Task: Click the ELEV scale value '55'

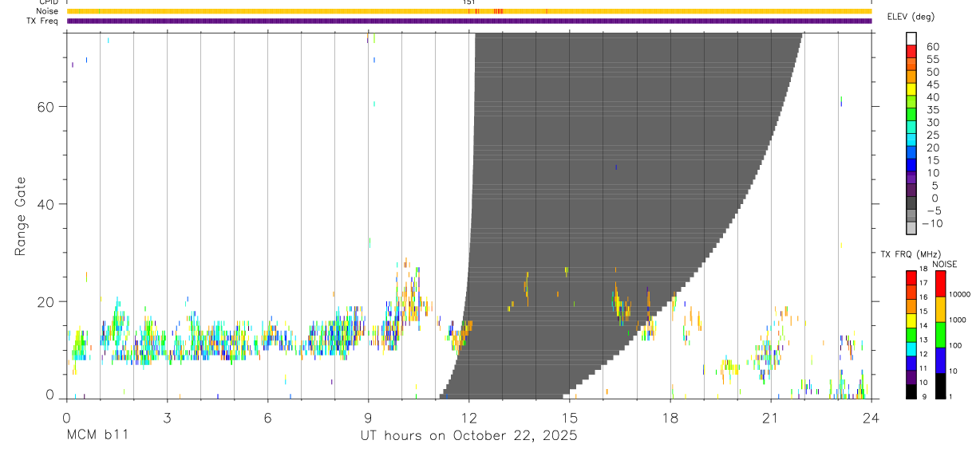Action: tap(932, 59)
